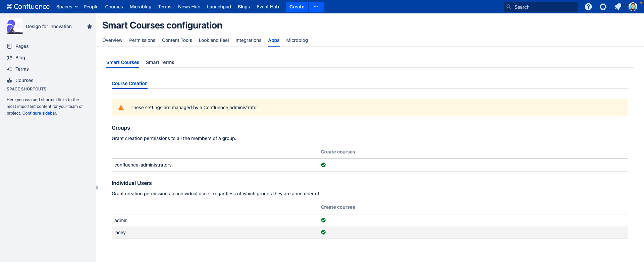Switch to the space Microblog tab
Image resolution: width=644 pixels, height=262 pixels.
[x=297, y=40]
